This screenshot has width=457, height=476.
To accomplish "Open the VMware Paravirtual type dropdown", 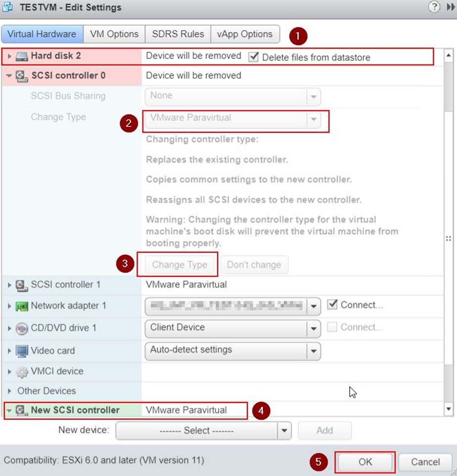I will (233, 119).
